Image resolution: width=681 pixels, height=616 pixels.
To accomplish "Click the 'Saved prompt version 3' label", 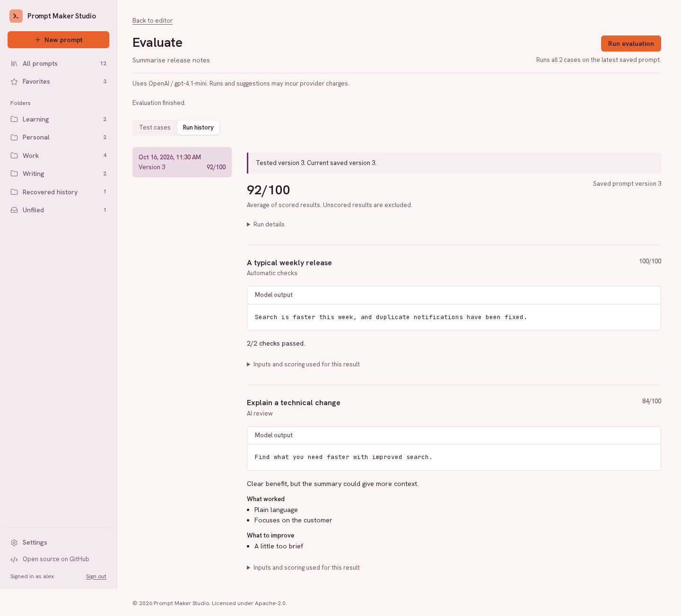I will pos(627,184).
